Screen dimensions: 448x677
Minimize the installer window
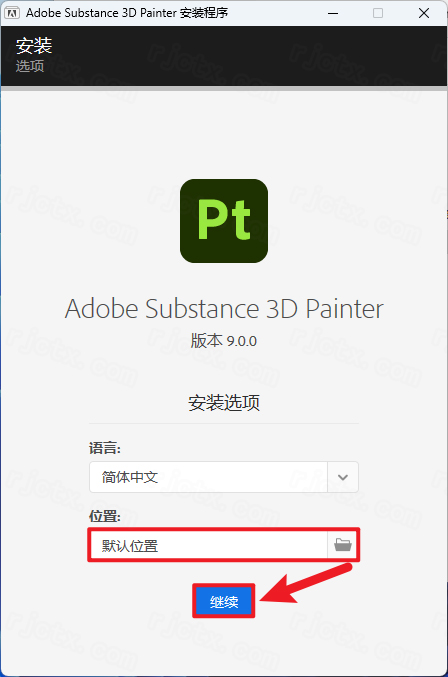(333, 13)
